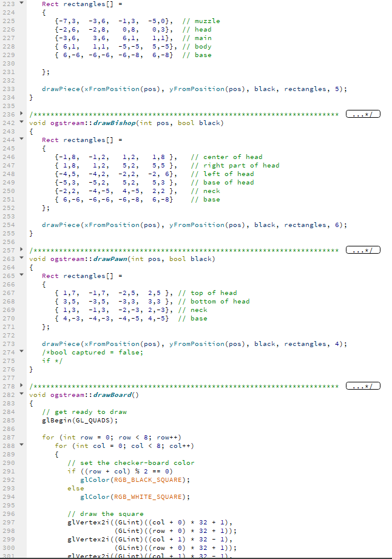Collapse the drawBishop function fold at line 242
Screen dimensions: 392x559
(x=21, y=122)
